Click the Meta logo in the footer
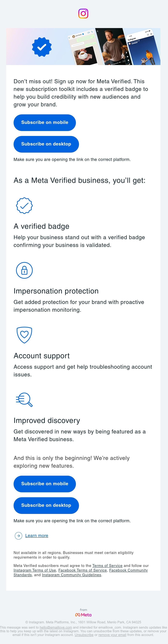The height and width of the screenshot is (644, 168). [83, 615]
